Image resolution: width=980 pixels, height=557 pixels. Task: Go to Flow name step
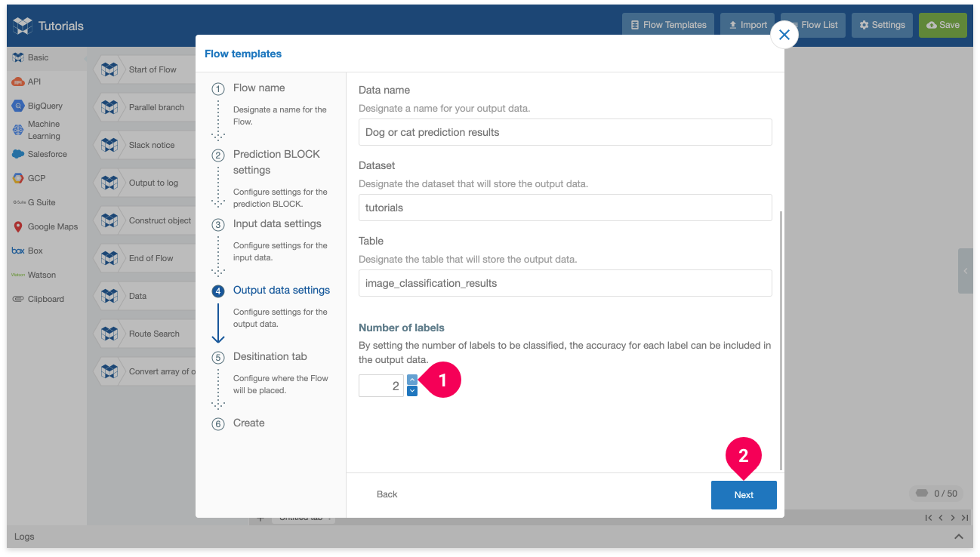point(259,88)
